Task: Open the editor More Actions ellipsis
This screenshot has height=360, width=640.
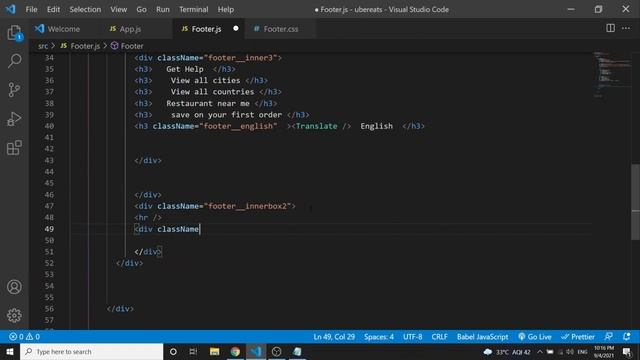Action: click(626, 28)
